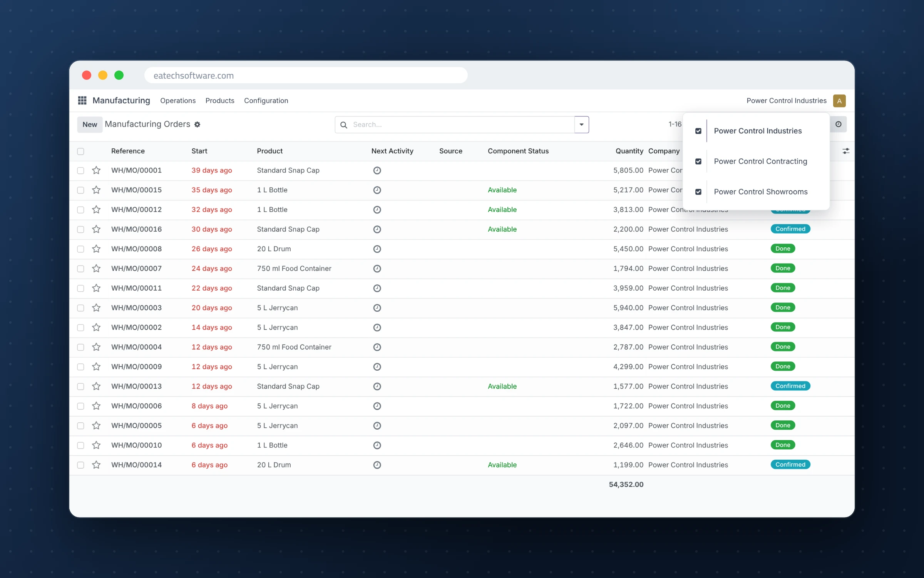Star the WH/MO/00001 order

pos(96,170)
